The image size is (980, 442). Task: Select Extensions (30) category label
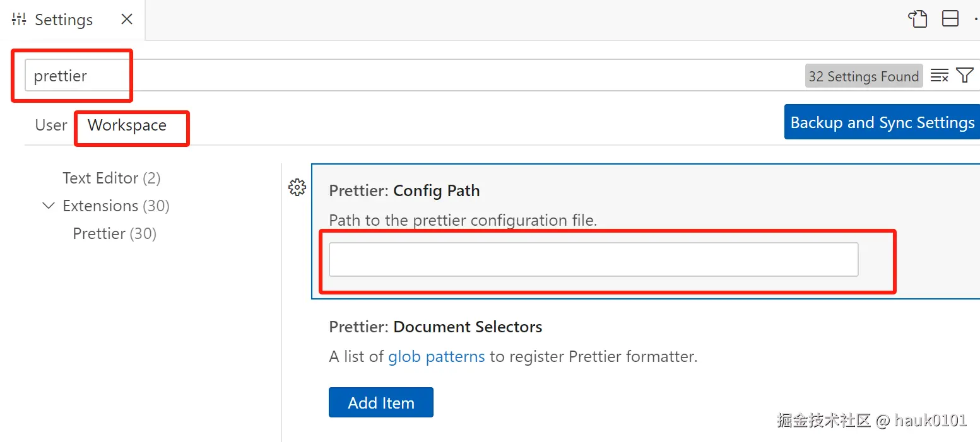click(x=116, y=206)
